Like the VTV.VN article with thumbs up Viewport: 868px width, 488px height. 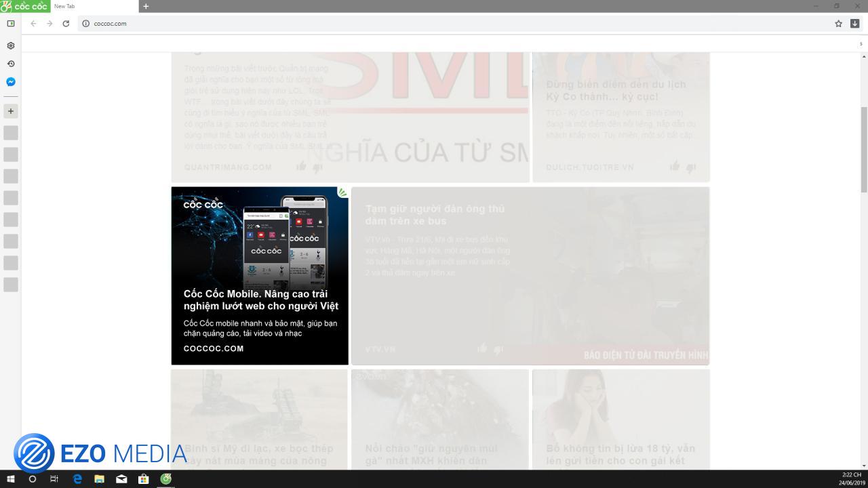coord(482,348)
